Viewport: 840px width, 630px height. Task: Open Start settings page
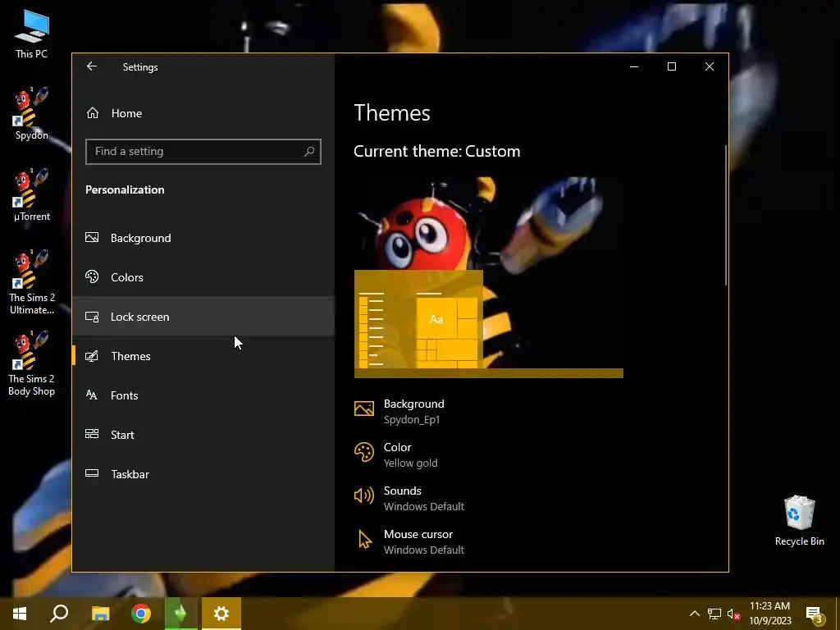(203, 435)
